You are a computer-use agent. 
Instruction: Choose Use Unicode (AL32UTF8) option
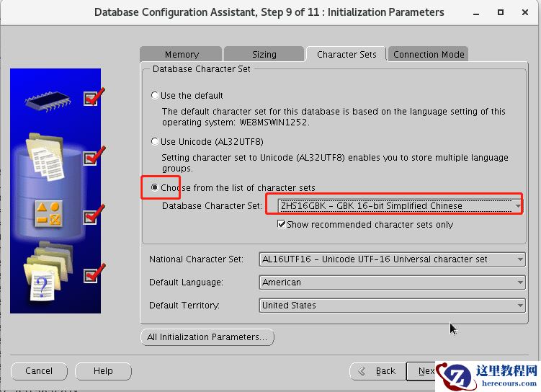coord(155,141)
